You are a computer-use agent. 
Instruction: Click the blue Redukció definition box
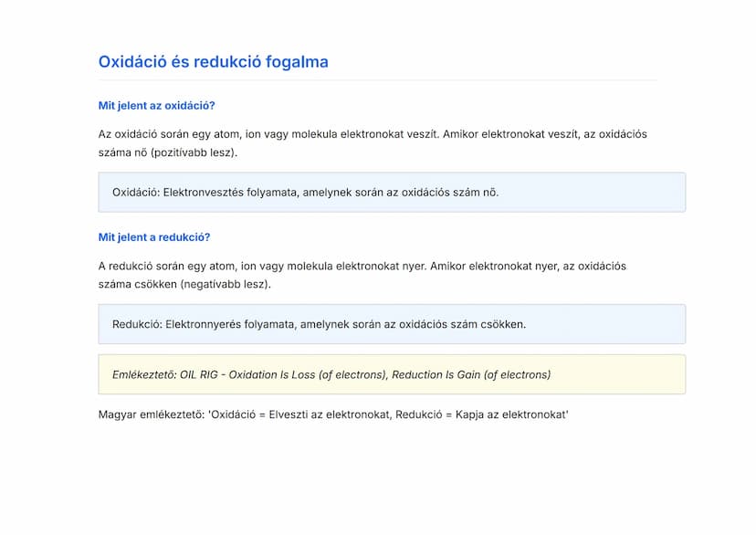pos(392,324)
